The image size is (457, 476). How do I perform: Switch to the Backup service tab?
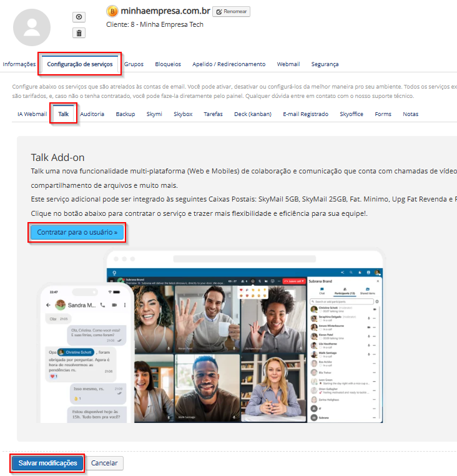[x=125, y=114]
